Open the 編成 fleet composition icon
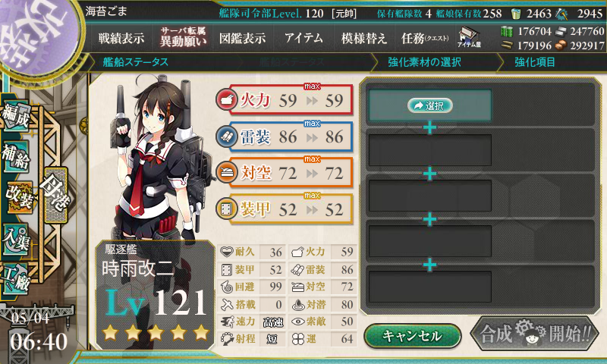Viewport: 607px width, 364px height. pyautogui.click(x=16, y=117)
